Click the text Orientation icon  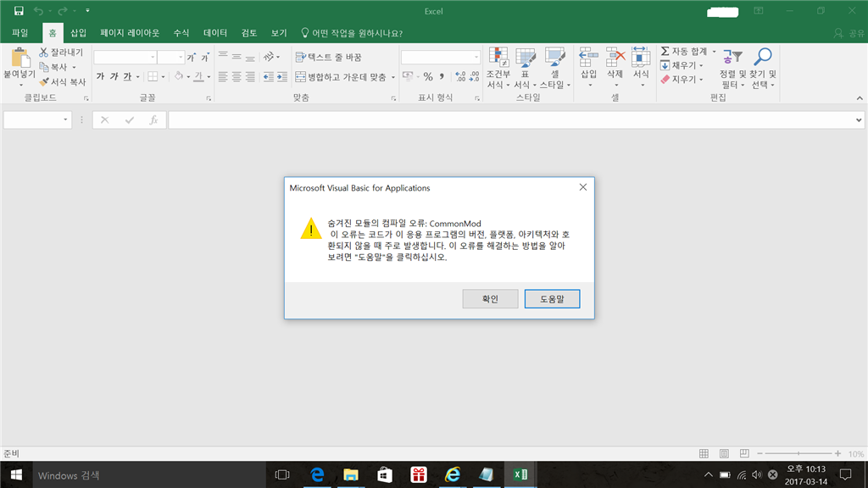(269, 57)
